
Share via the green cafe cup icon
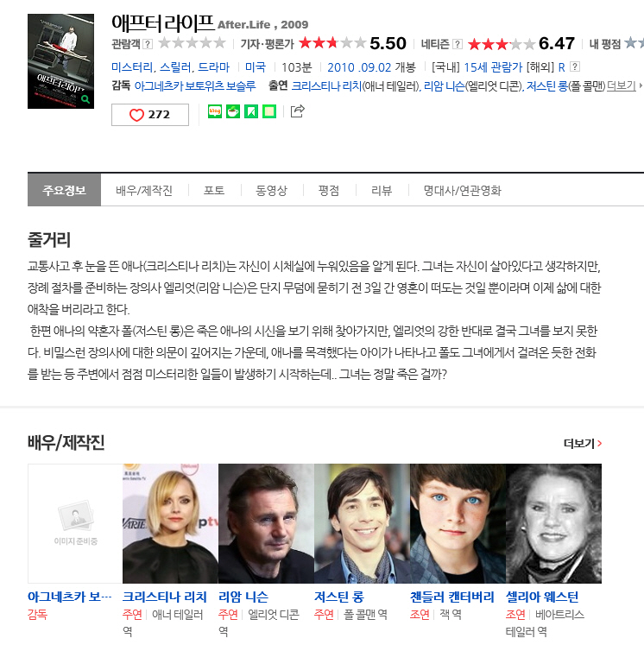click(x=233, y=111)
